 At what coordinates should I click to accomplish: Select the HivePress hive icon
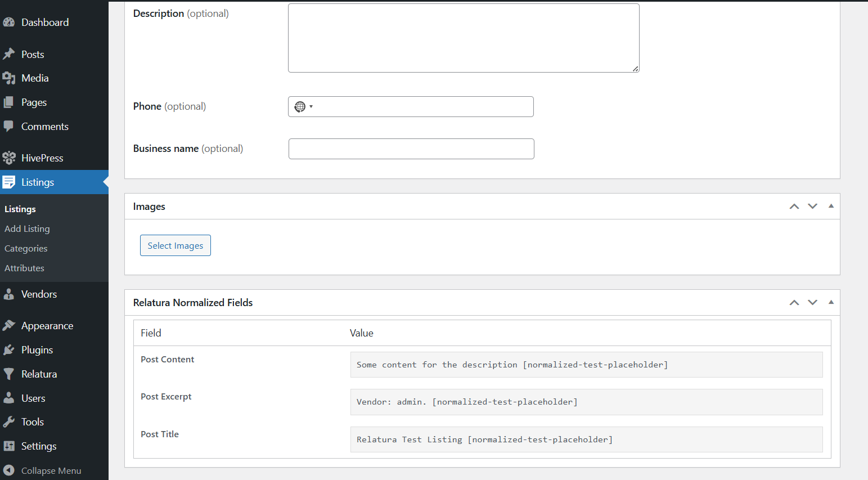coord(10,158)
